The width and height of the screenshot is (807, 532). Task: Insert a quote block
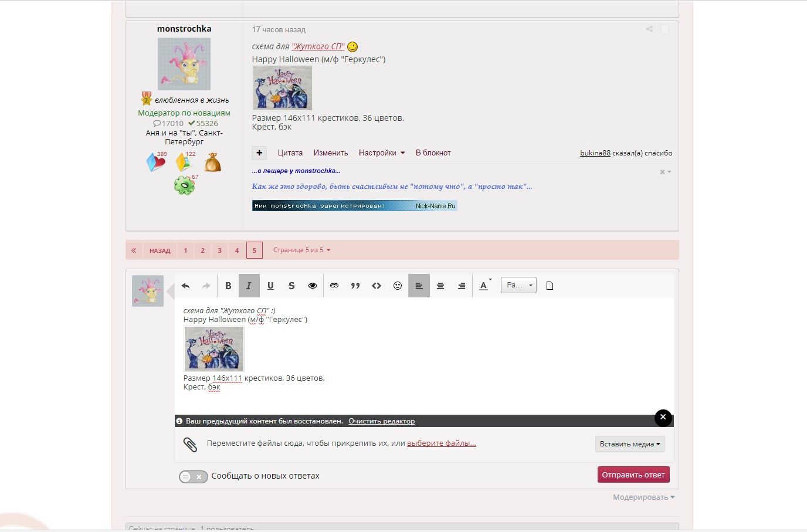point(355,286)
